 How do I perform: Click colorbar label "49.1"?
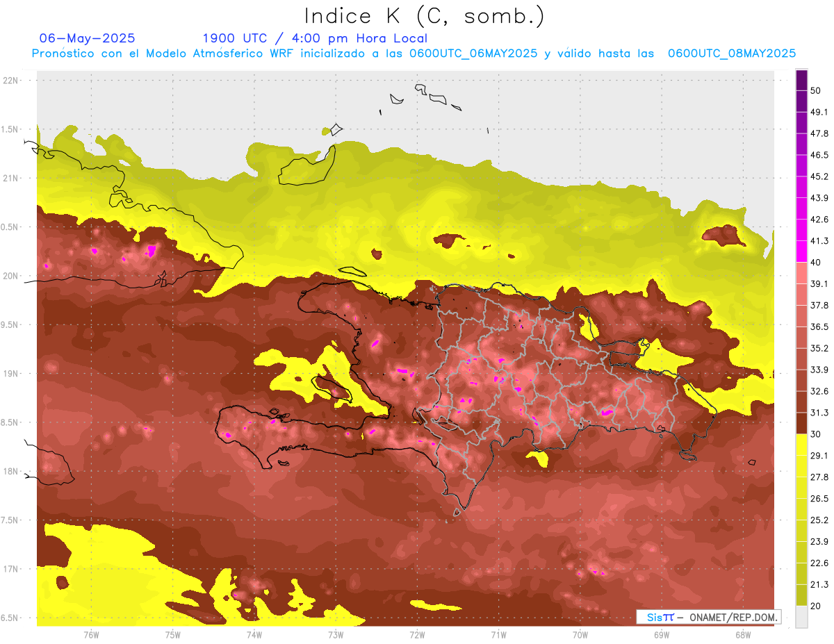(819, 112)
